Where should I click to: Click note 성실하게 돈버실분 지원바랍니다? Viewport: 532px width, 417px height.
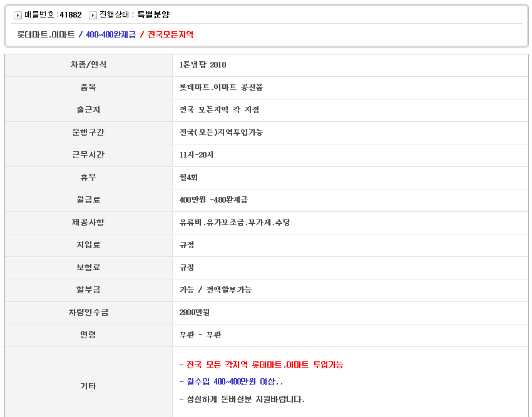coord(242,399)
